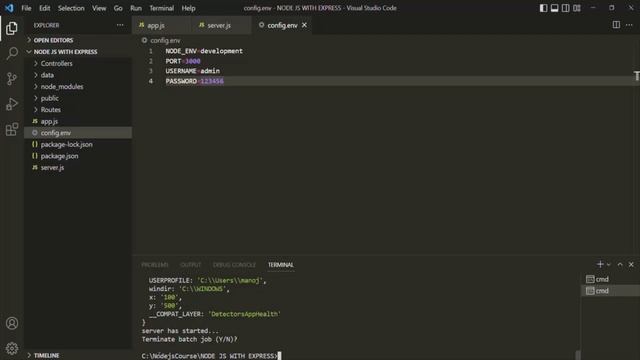Click the VS Code logo icon
The image size is (640, 360).
coord(9,8)
